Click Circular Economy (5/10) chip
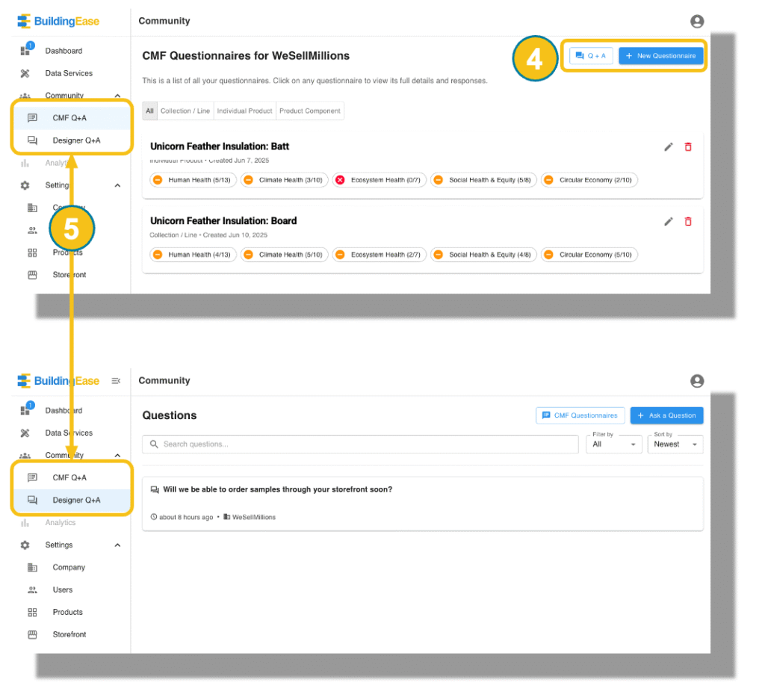The width and height of the screenshot is (765, 700). click(589, 255)
